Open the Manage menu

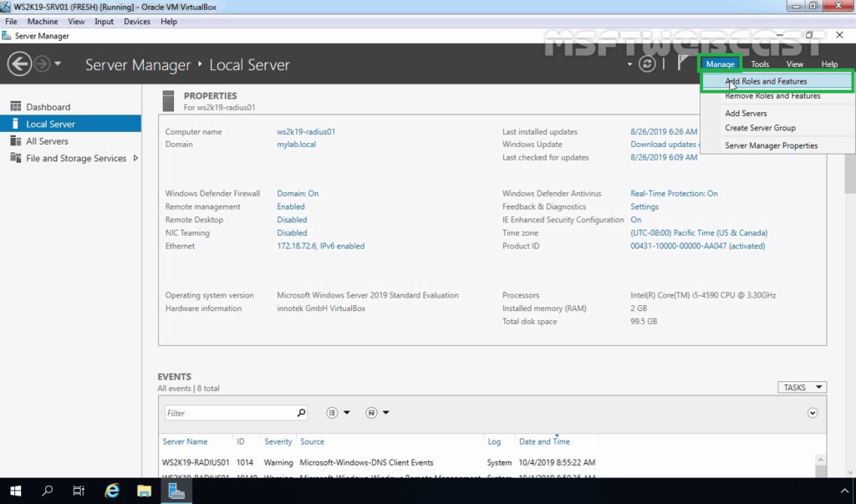(x=720, y=64)
